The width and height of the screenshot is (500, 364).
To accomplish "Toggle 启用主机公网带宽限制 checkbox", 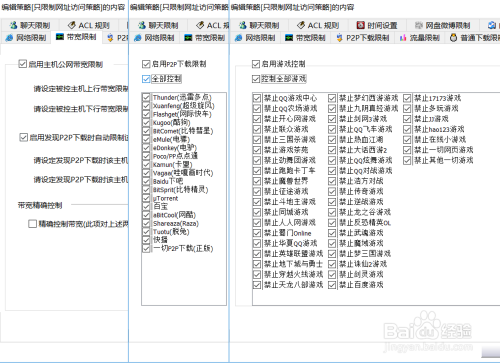I will (23, 64).
